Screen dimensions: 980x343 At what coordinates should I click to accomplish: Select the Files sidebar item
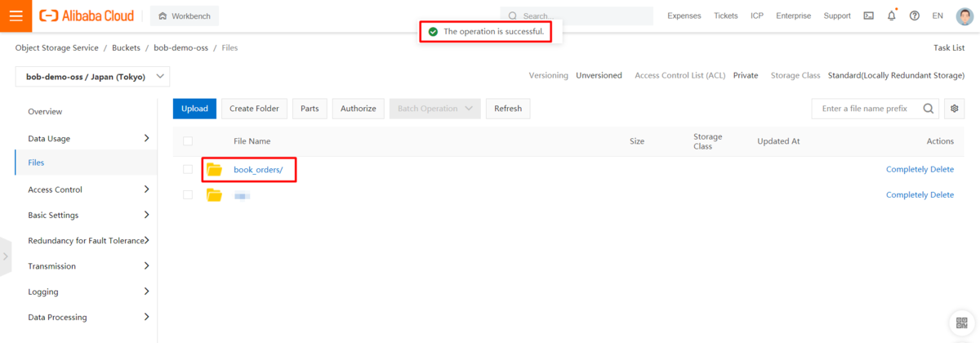coord(85,163)
